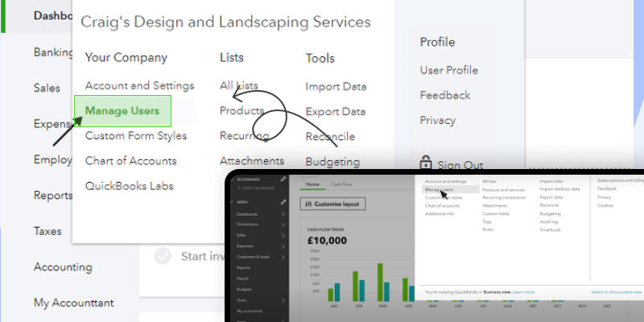The height and width of the screenshot is (322, 644).
Task: Open Subscriptions and billing in inset menu
Action: pos(621,180)
